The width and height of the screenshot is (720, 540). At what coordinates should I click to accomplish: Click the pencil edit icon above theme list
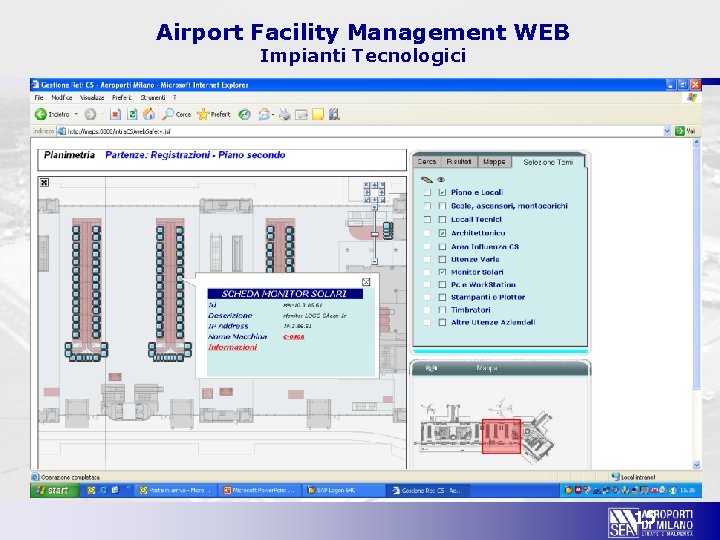click(x=427, y=180)
